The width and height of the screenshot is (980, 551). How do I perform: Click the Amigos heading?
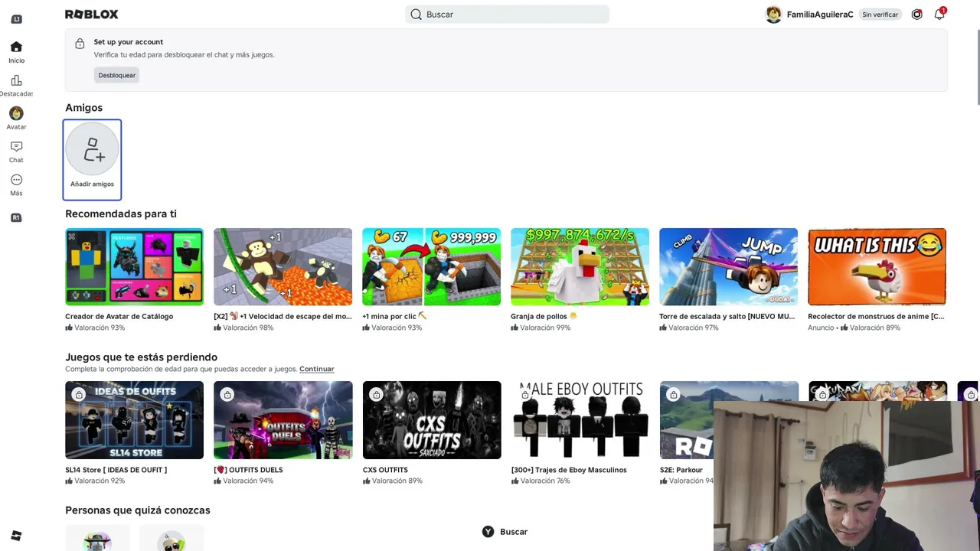tap(83, 108)
